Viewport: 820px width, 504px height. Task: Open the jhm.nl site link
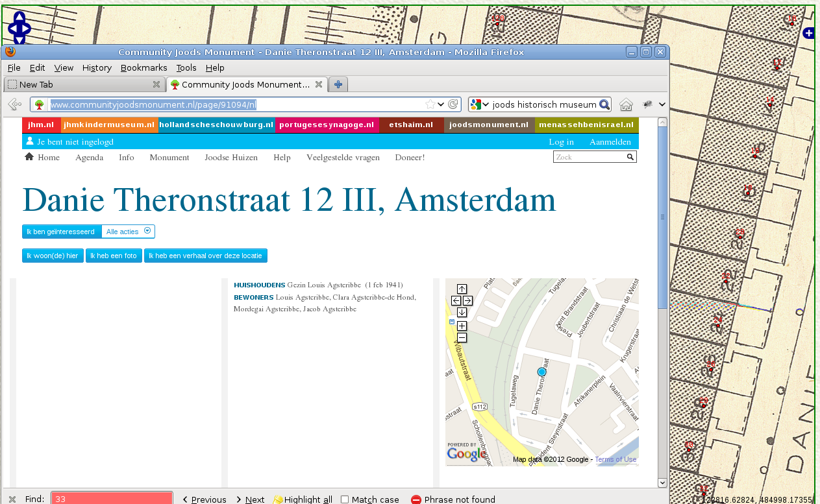click(x=41, y=125)
